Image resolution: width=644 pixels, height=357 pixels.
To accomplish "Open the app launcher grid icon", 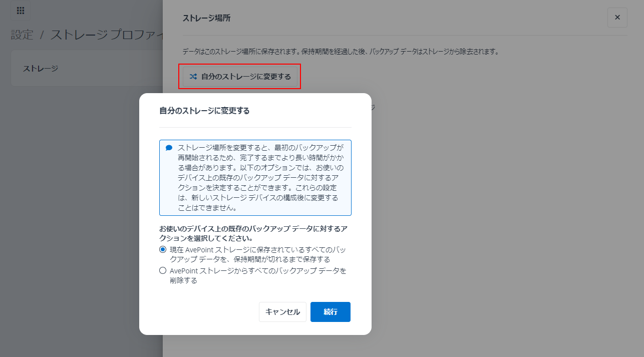I will click(x=21, y=11).
